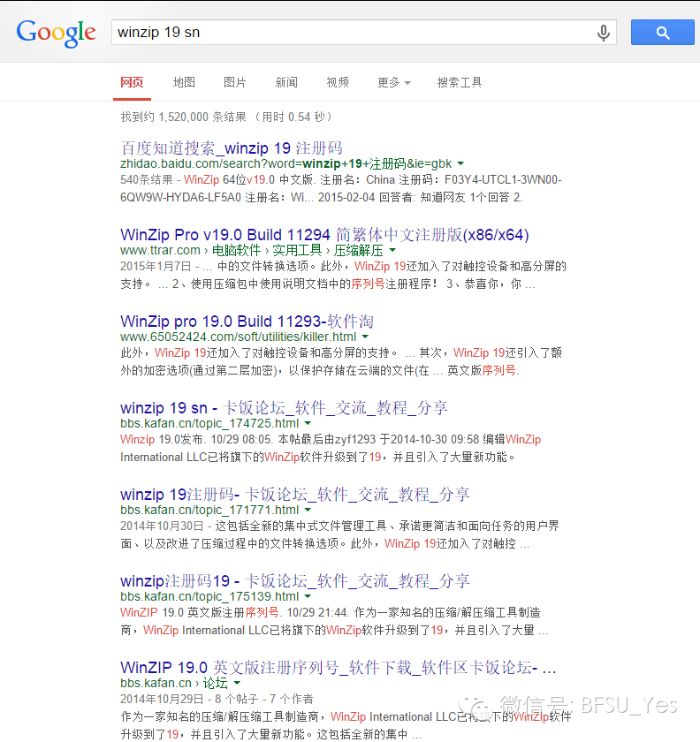Open WinZip pro 19.0 Build 11293-软件淘 result
Image resolution: width=700 pixels, height=742 pixels.
[x=247, y=322]
